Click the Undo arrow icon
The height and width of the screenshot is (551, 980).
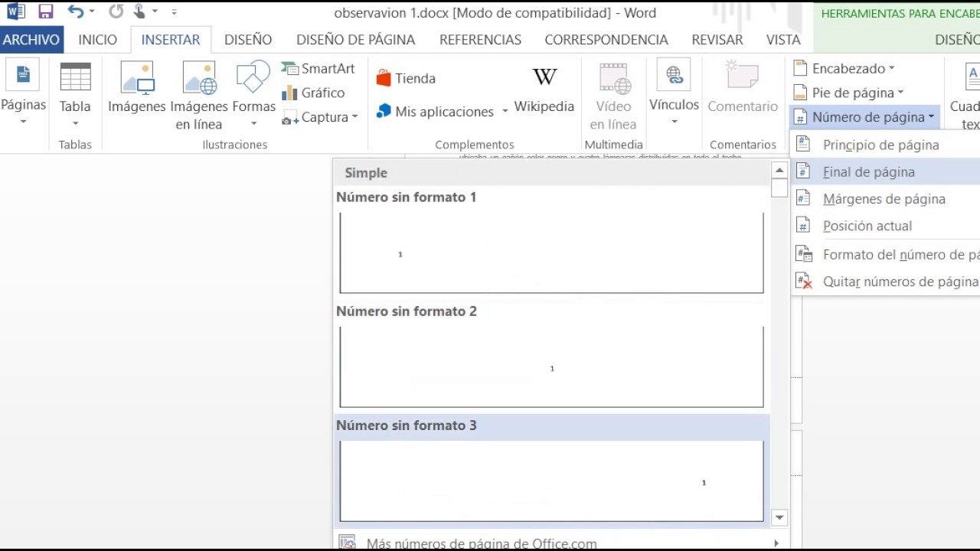(74, 11)
